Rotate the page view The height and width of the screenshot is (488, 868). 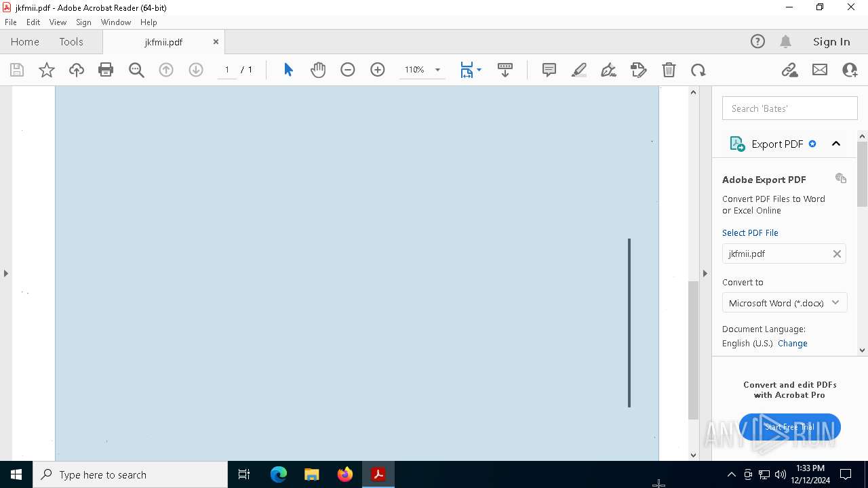[698, 70]
